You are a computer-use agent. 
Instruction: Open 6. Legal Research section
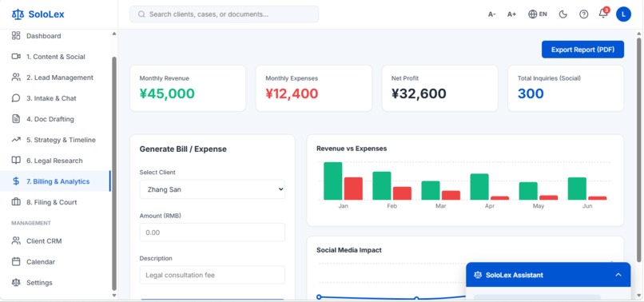tap(54, 161)
